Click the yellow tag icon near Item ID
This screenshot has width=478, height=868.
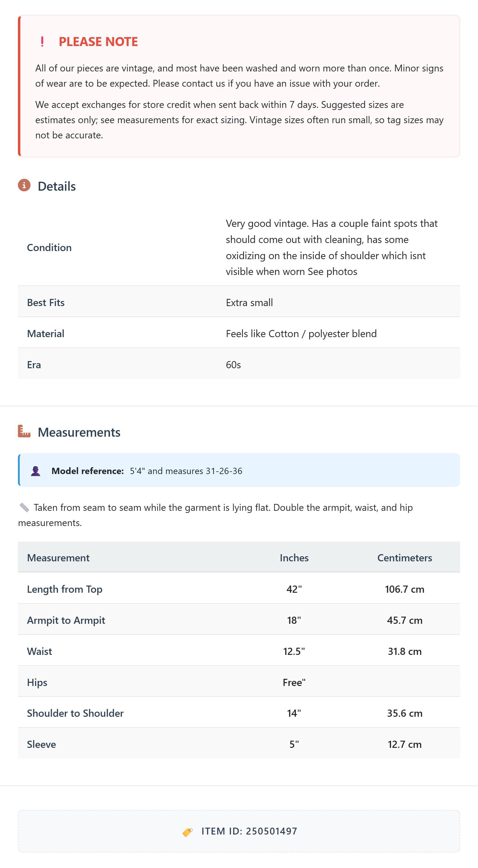188,832
